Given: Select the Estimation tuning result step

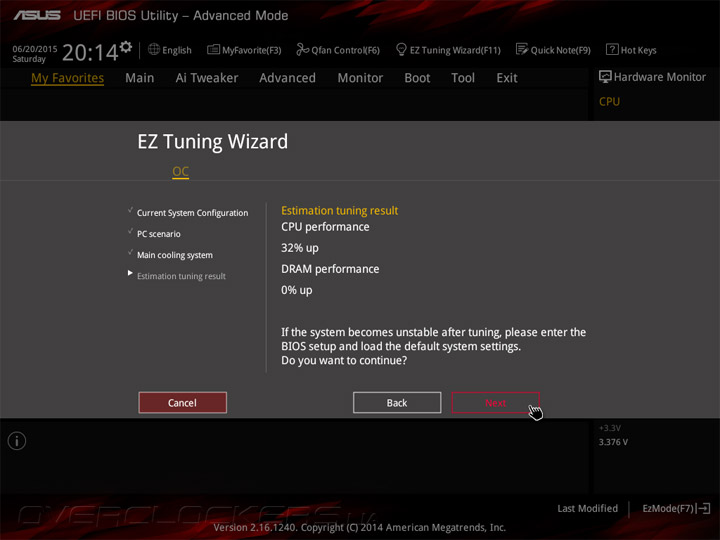Looking at the screenshot, I should point(181,276).
